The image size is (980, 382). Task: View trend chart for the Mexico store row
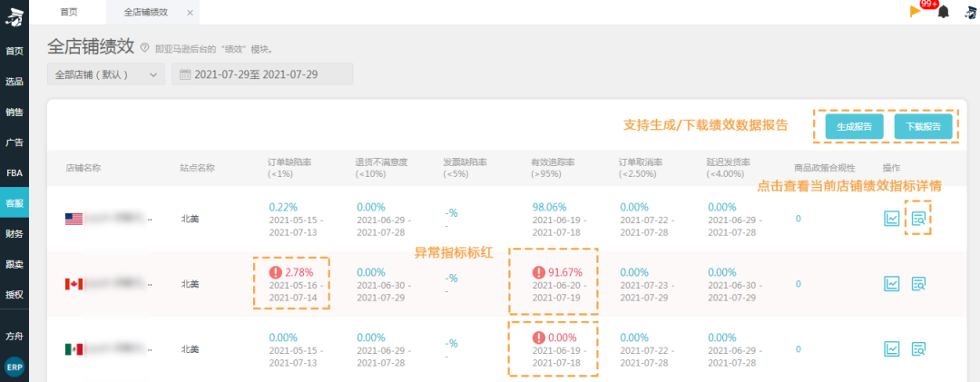892,348
